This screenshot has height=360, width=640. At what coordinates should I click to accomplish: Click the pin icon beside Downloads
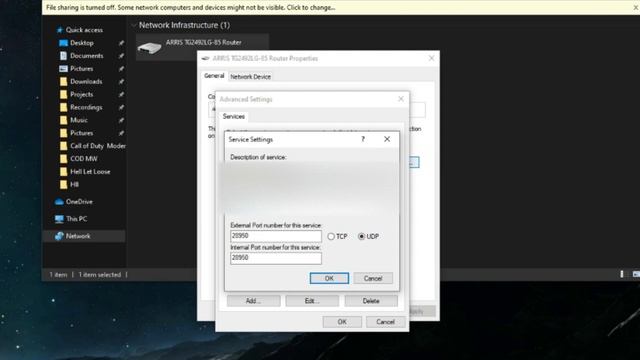click(x=121, y=82)
